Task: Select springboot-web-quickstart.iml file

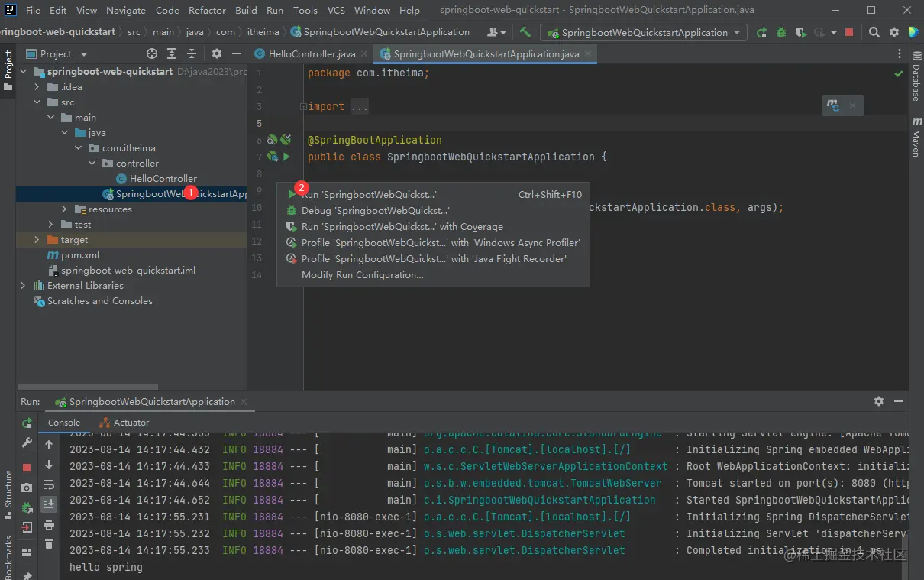Action: [x=121, y=271]
